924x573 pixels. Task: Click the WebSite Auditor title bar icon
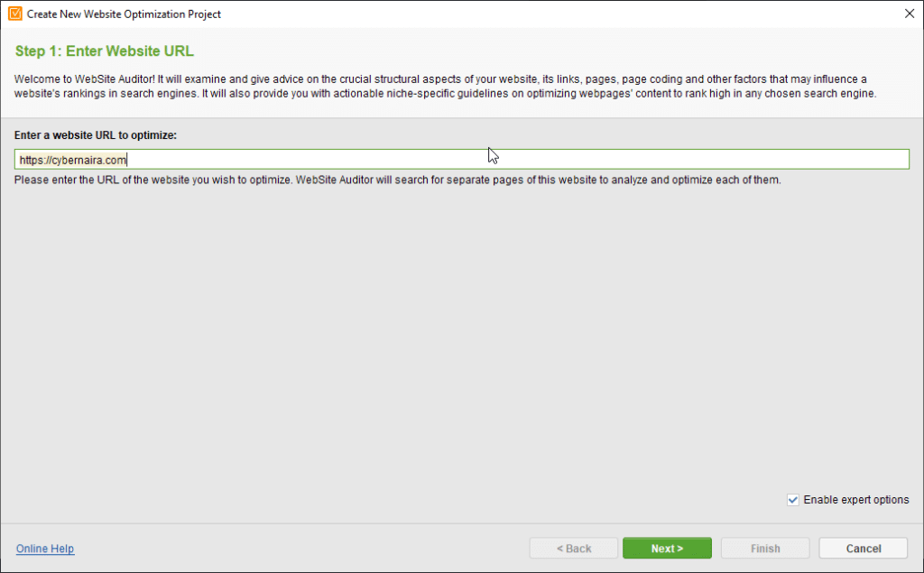[14, 14]
